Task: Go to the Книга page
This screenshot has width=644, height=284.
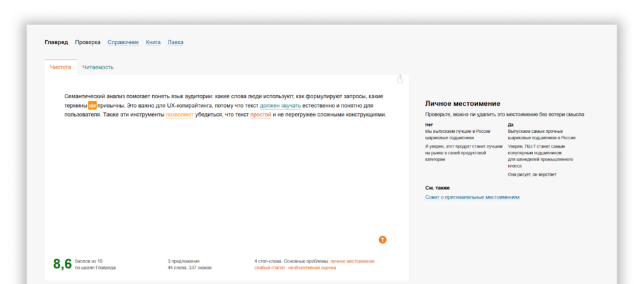Action: 153,42
